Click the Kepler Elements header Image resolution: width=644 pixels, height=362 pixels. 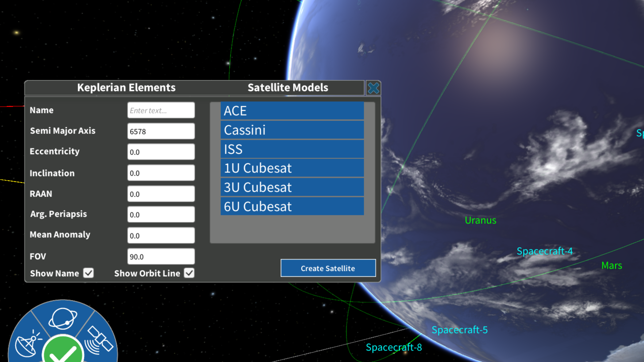pyautogui.click(x=126, y=88)
